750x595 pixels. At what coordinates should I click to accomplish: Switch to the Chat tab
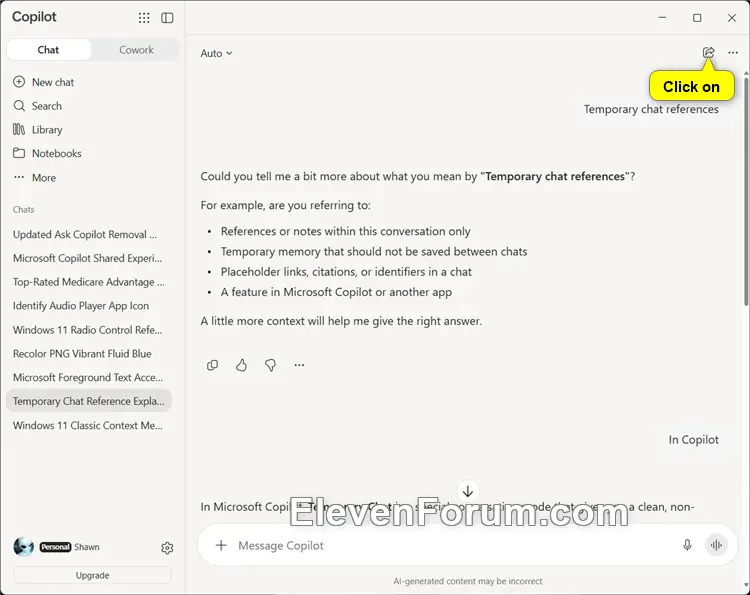pyautogui.click(x=48, y=50)
